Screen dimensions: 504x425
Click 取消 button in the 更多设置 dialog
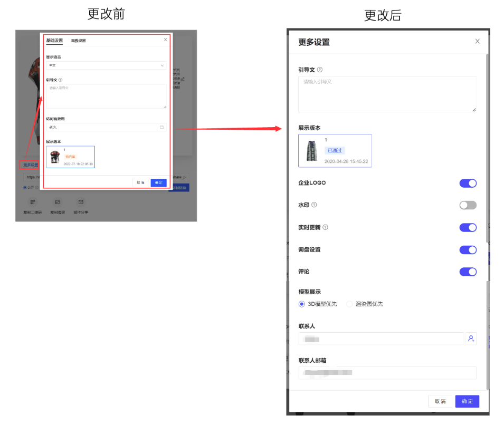click(440, 401)
